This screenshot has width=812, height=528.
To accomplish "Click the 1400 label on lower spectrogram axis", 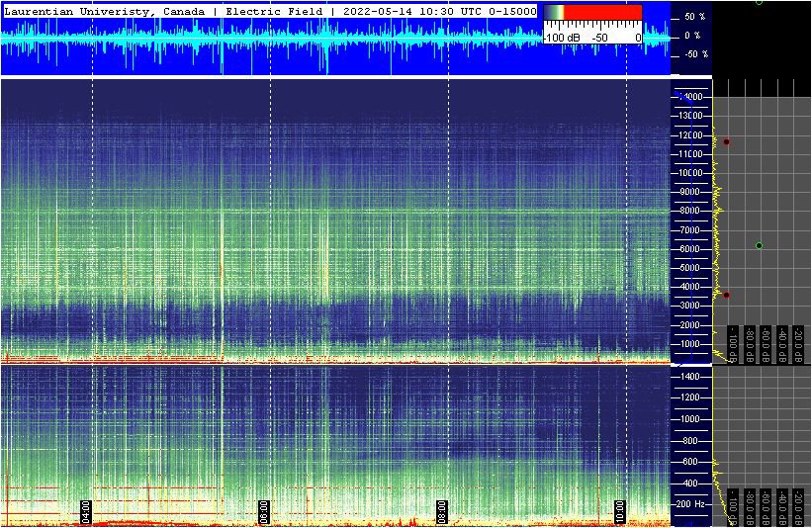I will tap(688, 377).
